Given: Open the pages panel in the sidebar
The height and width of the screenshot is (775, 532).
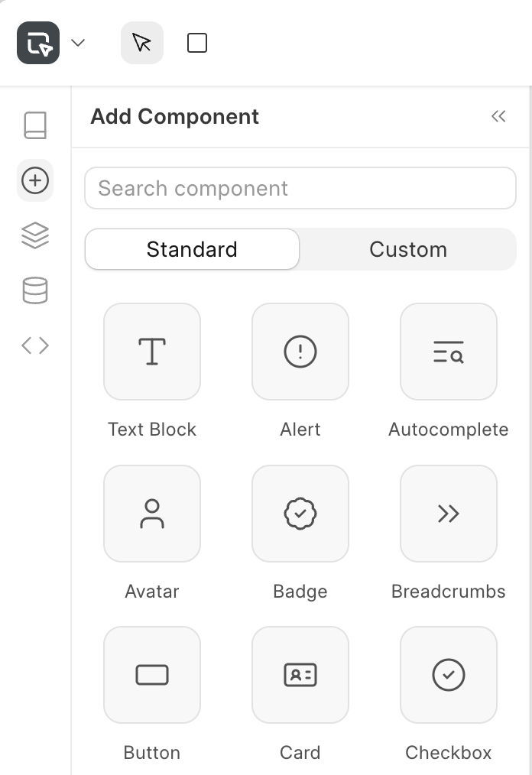Looking at the screenshot, I should coord(34,125).
